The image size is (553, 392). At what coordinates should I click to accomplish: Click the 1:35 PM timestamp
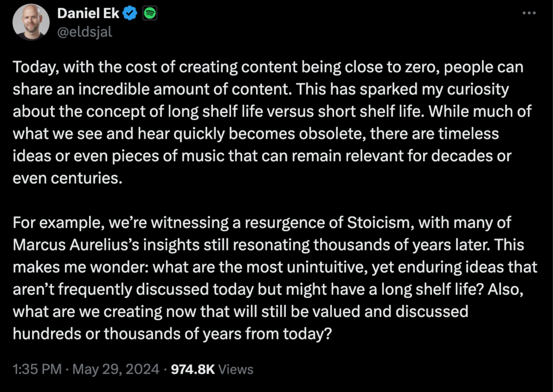[x=35, y=369]
